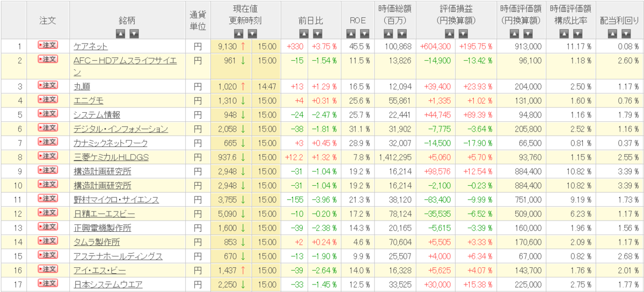
Task: Select the ROE column header
Action: coord(358,20)
